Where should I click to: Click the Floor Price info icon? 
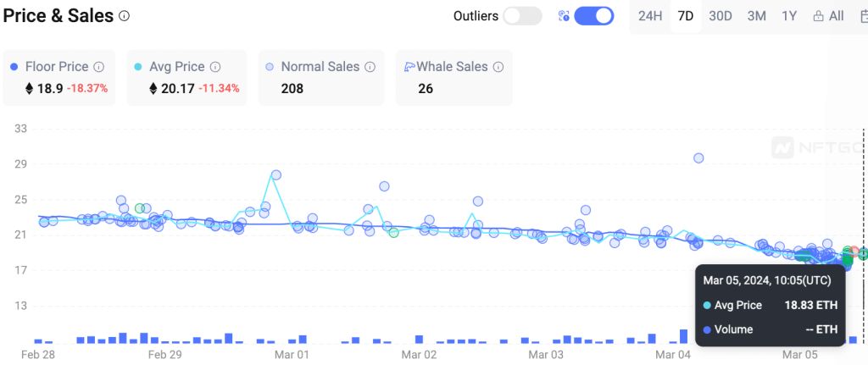[x=98, y=66]
